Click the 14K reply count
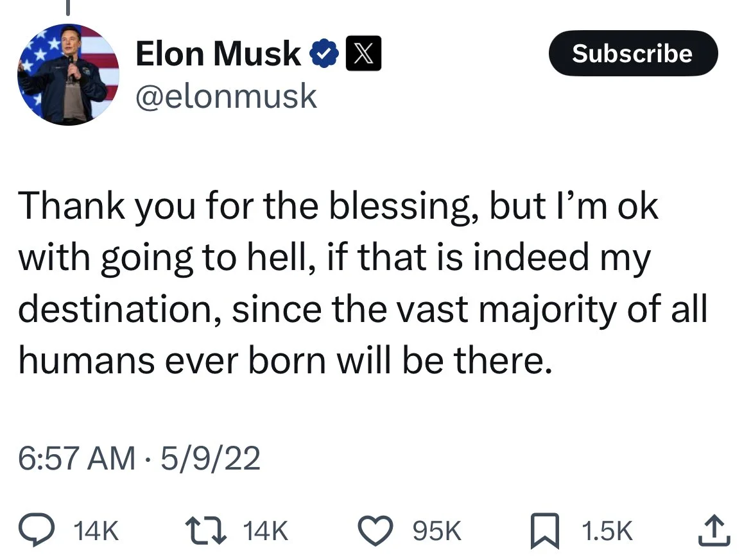This screenshot has height=560, width=751. tap(96, 531)
